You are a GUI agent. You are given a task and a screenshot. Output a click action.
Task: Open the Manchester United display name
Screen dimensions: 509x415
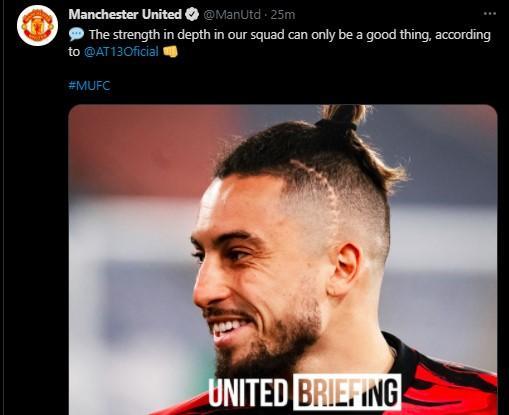point(125,14)
